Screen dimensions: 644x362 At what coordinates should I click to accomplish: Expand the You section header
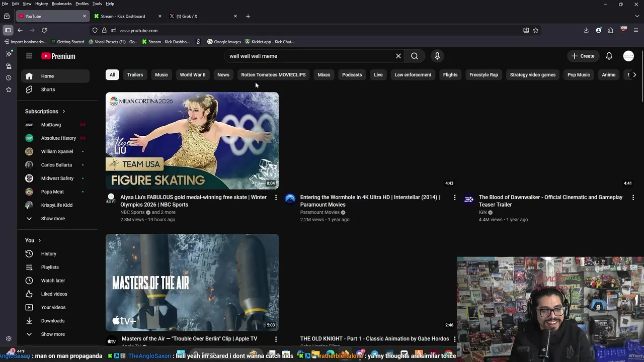coord(33,240)
